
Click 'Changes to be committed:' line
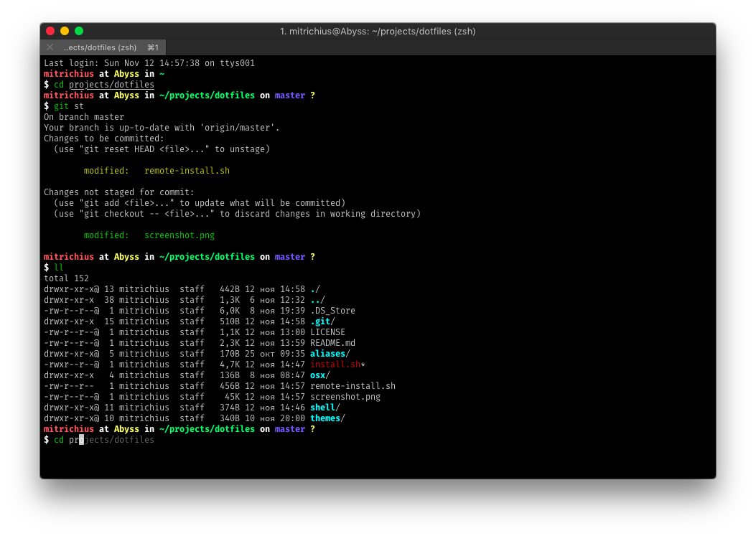[103, 138]
